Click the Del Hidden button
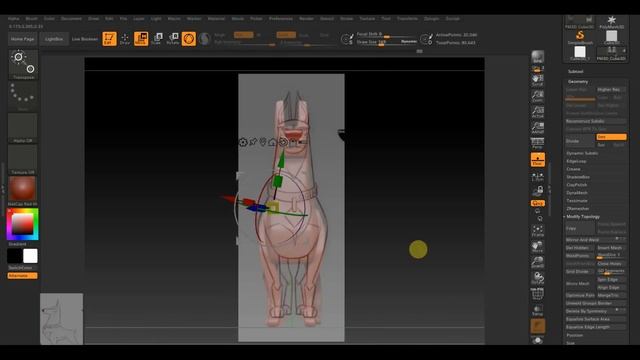Viewport: 640px width, 360px height. pos(580,248)
